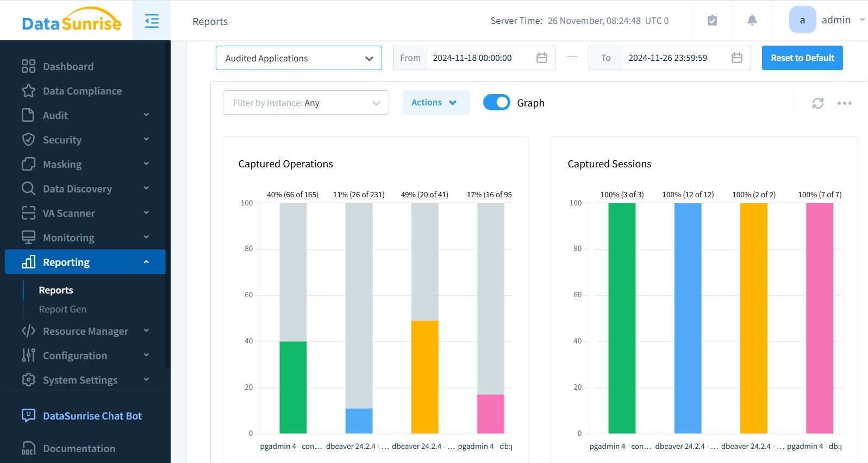Image resolution: width=868 pixels, height=463 pixels.
Task: Open the Dashboard page
Action: [68, 66]
